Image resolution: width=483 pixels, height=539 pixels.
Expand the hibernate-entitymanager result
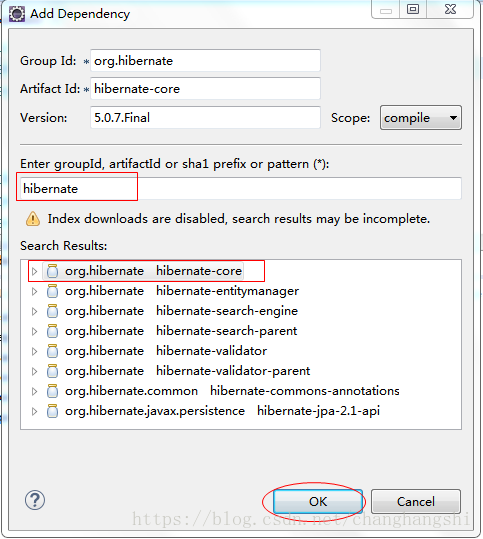pos(34,291)
